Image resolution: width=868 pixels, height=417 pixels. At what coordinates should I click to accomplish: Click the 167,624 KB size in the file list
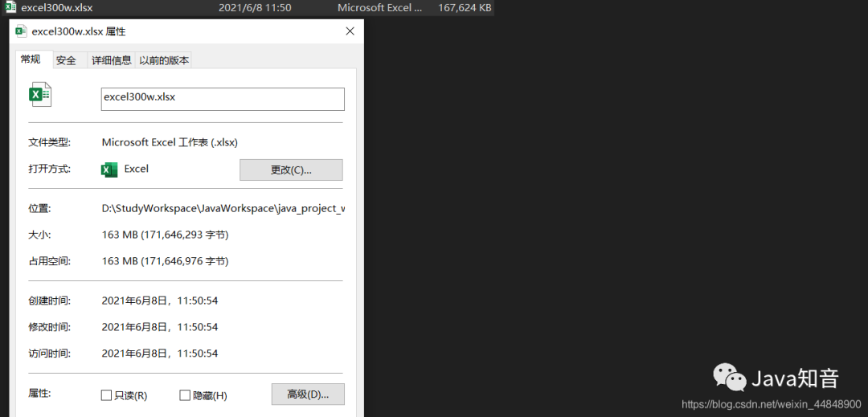465,8
